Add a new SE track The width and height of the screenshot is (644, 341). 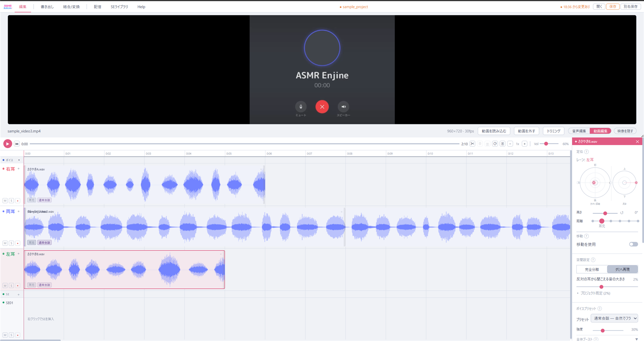19,294
